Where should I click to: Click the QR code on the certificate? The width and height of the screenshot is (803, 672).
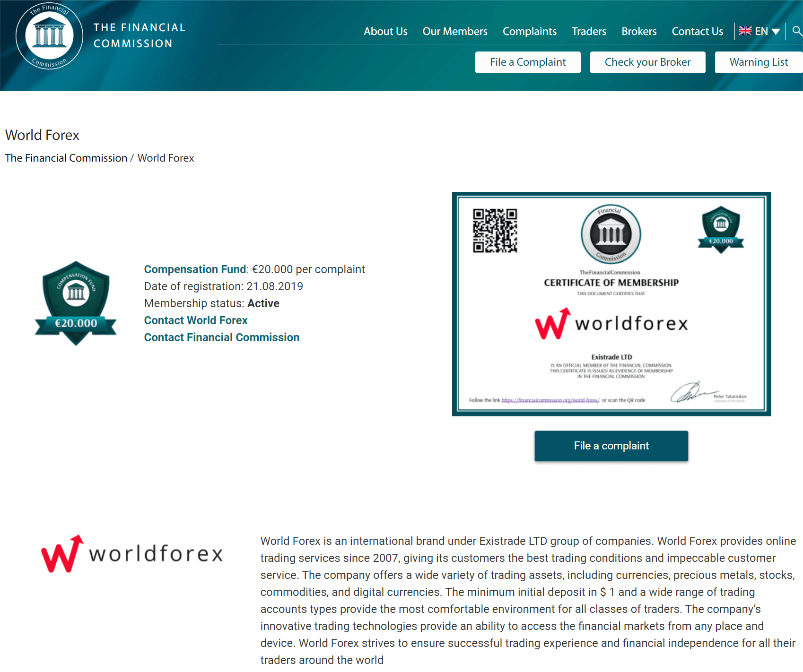[495, 231]
